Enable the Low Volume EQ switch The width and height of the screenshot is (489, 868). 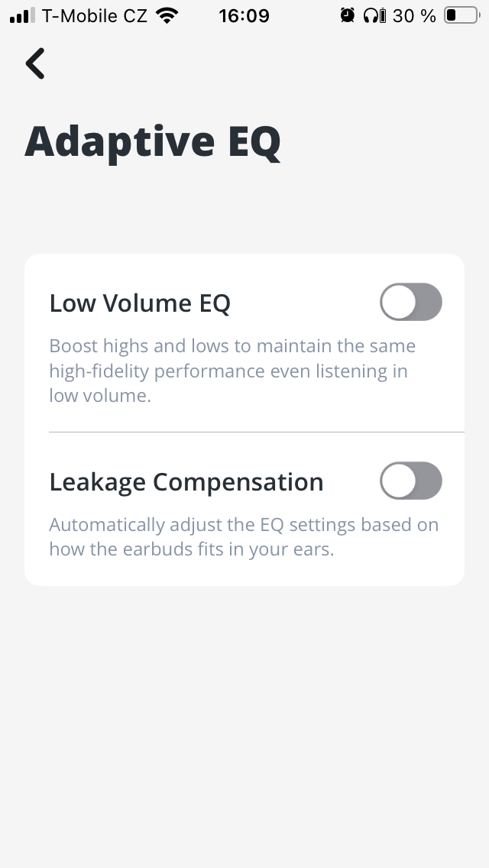click(410, 303)
